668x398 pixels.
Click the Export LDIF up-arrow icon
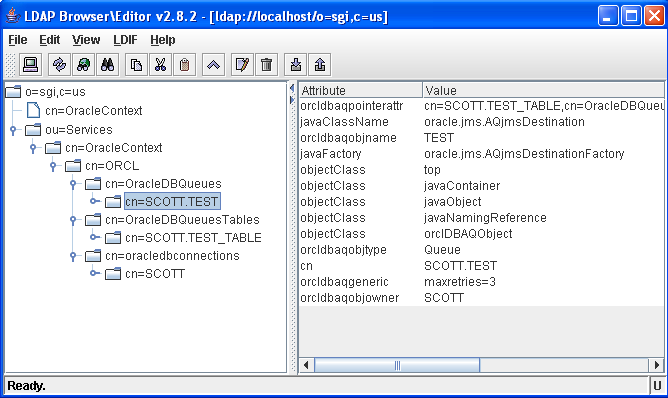(320, 65)
